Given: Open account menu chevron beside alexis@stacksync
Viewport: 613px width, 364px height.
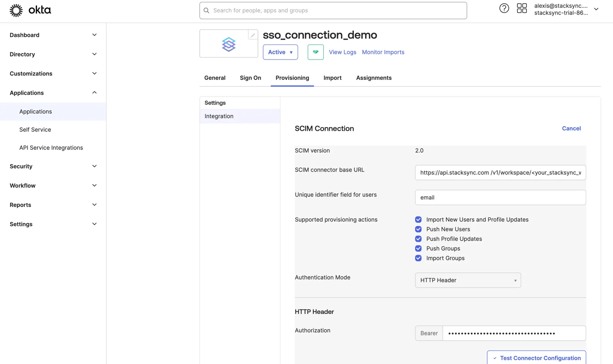Looking at the screenshot, I should coord(596,9).
